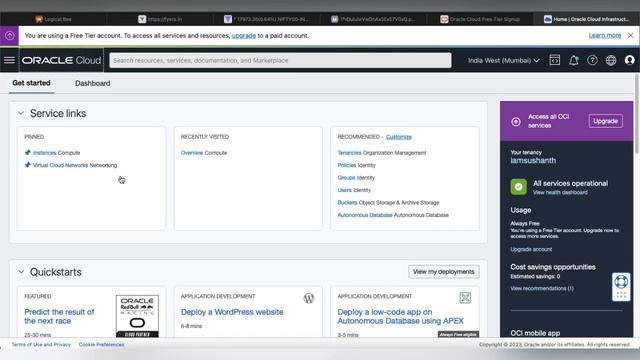
Task: Open the India West (Mumbai) region dropdown
Action: (504, 60)
